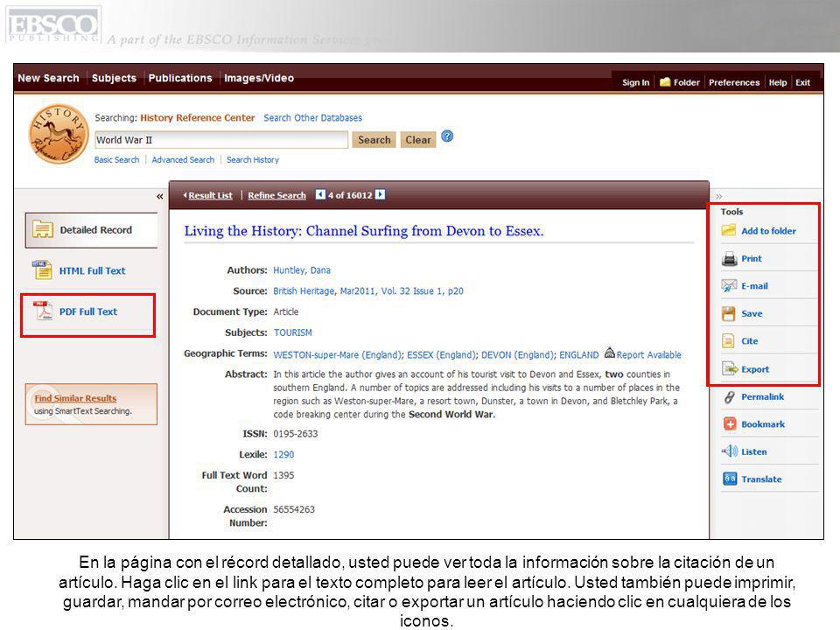Click the E-mail envelope icon

pos(729,286)
